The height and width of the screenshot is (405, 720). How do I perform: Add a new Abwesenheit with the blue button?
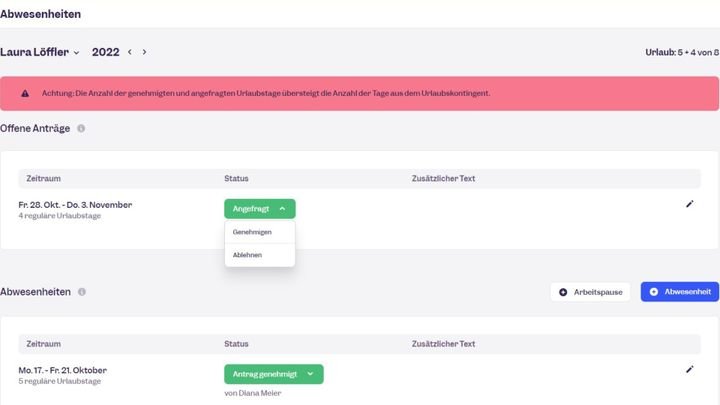point(679,292)
